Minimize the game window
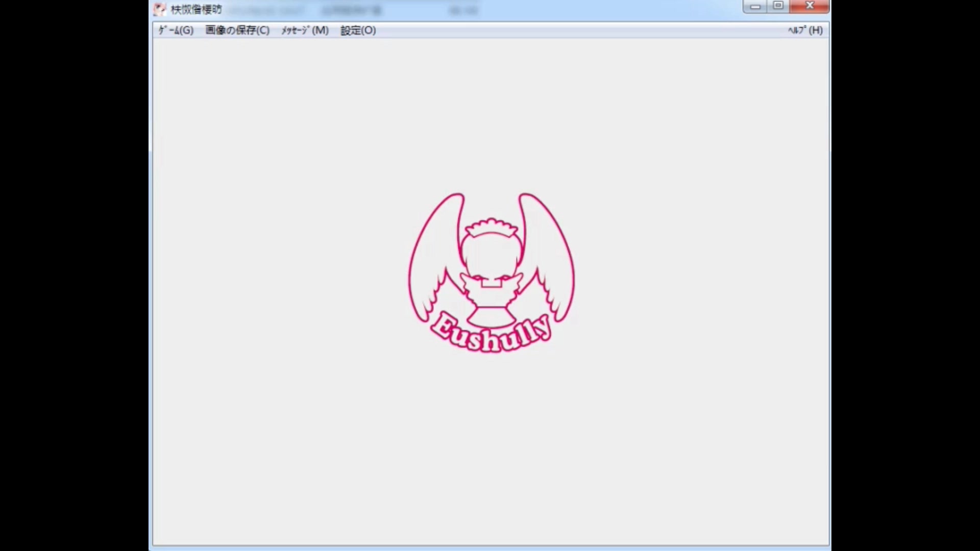This screenshot has height=551, width=980. tap(755, 6)
